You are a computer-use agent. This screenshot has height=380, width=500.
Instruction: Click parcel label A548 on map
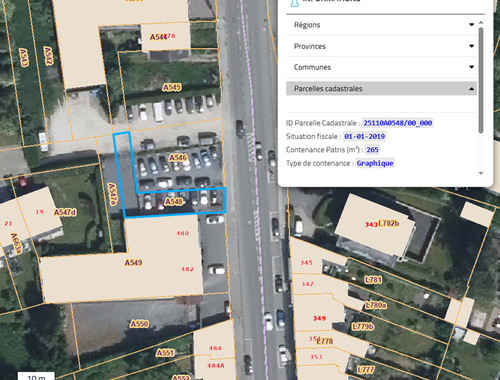[x=174, y=202]
